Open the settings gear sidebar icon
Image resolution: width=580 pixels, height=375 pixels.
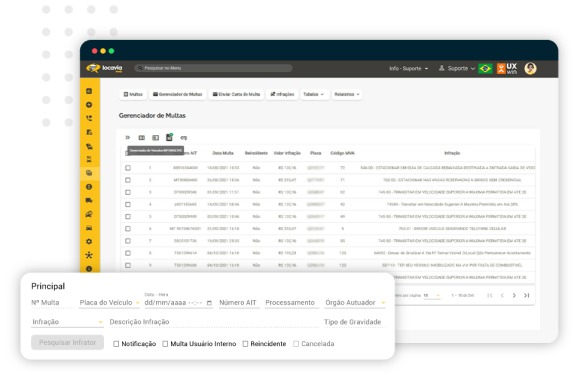click(89, 241)
